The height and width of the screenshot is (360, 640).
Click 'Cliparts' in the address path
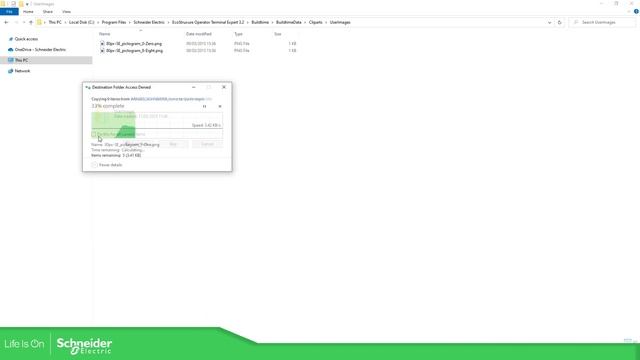(x=316, y=22)
